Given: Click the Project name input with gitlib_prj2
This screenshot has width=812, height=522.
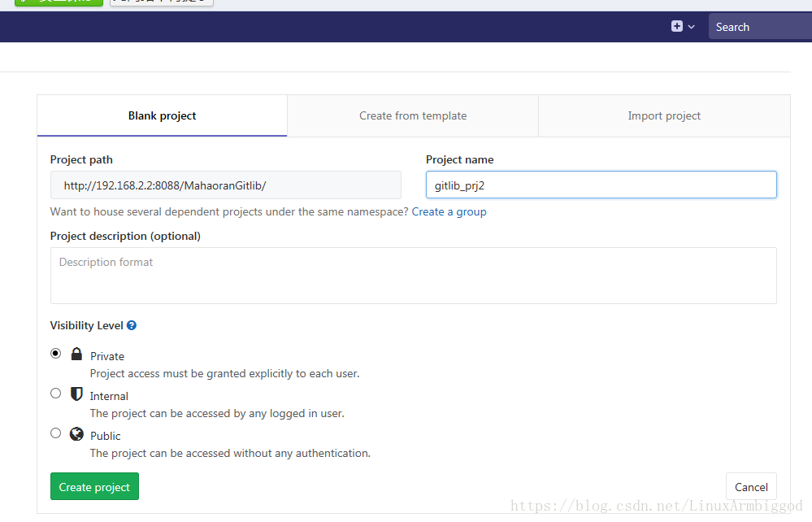Looking at the screenshot, I should [x=601, y=185].
